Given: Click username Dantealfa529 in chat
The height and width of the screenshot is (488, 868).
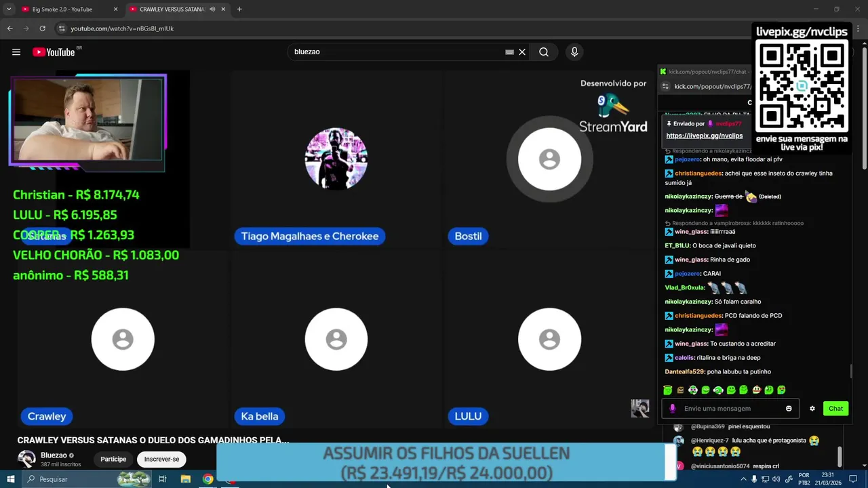Looking at the screenshot, I should (684, 372).
